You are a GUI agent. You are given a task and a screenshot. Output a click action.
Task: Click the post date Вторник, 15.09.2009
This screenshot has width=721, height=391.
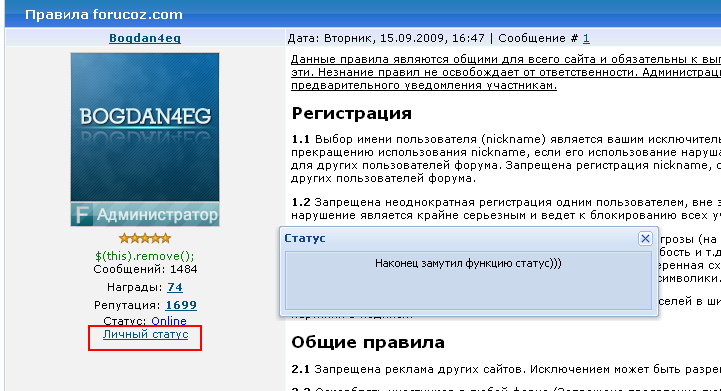(x=404, y=38)
